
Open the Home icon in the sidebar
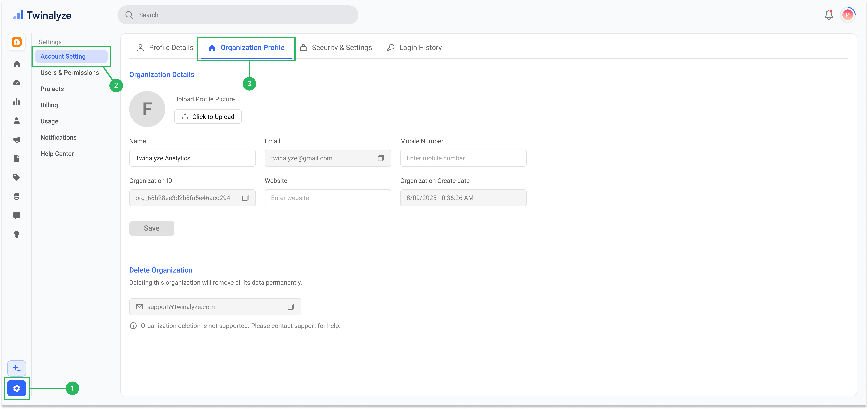tap(17, 64)
